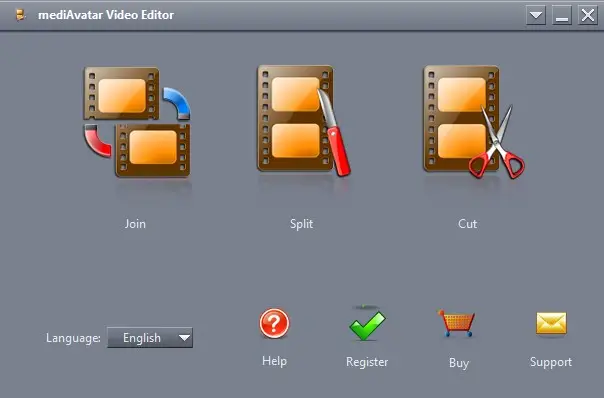Click the Split text label
Image resolution: width=604 pixels, height=398 pixels.
(x=302, y=224)
